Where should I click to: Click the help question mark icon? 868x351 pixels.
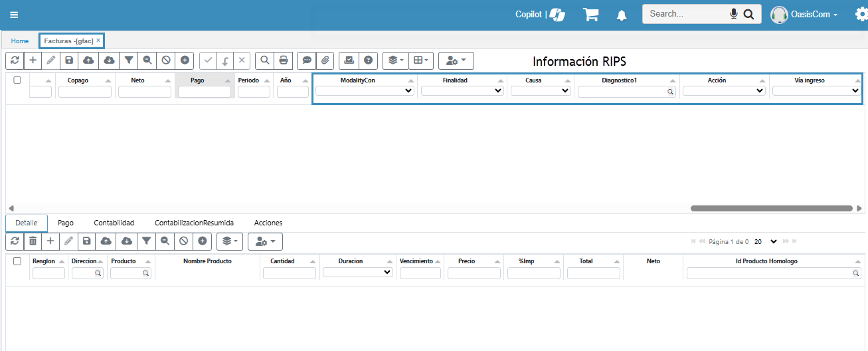tap(367, 60)
